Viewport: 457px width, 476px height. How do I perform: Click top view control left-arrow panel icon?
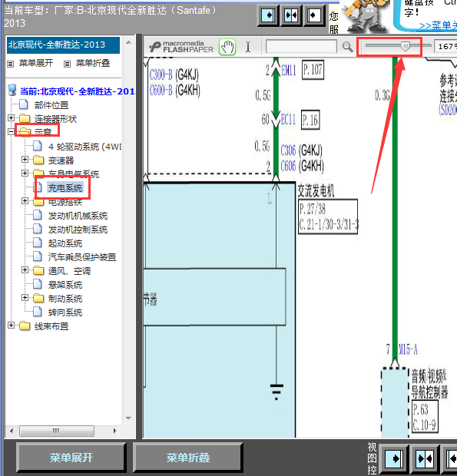click(313, 15)
